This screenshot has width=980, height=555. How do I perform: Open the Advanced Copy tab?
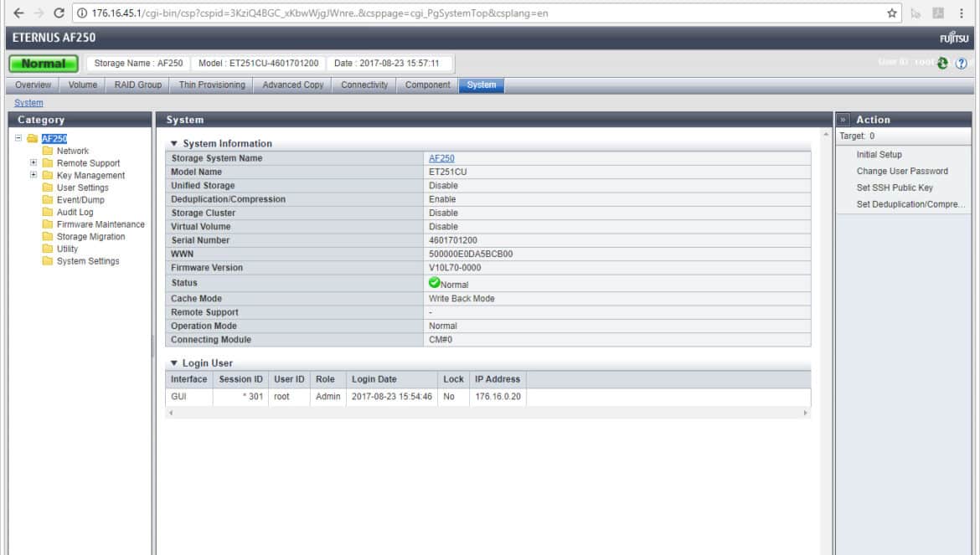click(x=293, y=85)
